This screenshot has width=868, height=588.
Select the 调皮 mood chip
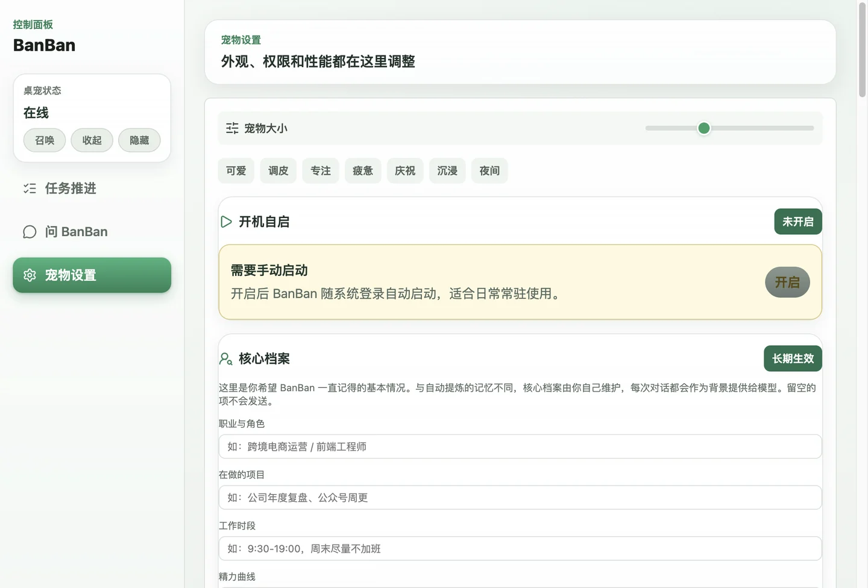pos(278,171)
